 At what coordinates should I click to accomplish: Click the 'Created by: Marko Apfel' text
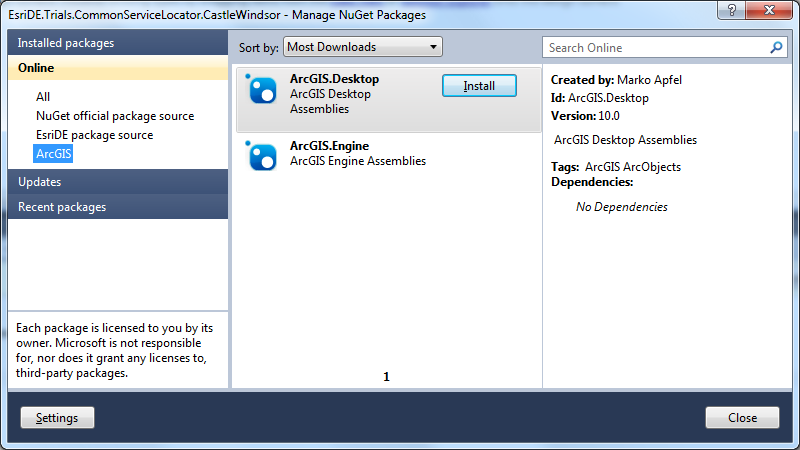[x=616, y=80]
